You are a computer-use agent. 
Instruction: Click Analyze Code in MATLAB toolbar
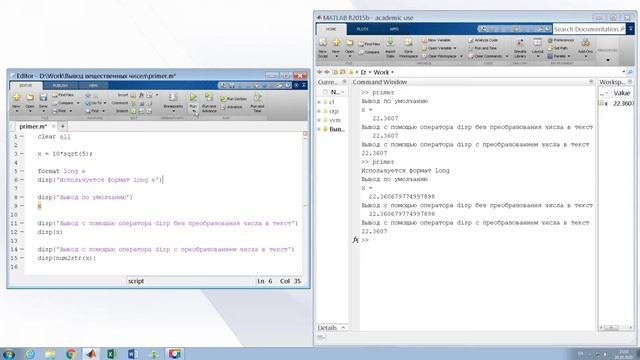coord(483,40)
